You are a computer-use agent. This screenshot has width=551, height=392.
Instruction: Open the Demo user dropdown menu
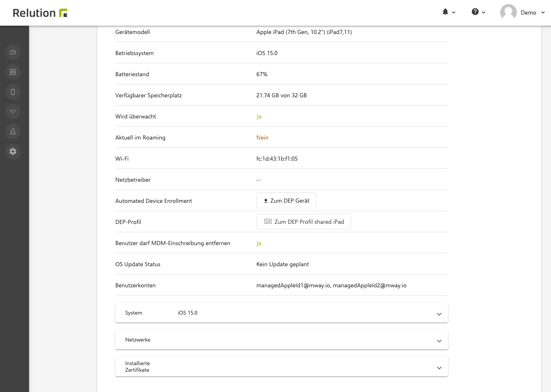[x=543, y=13]
